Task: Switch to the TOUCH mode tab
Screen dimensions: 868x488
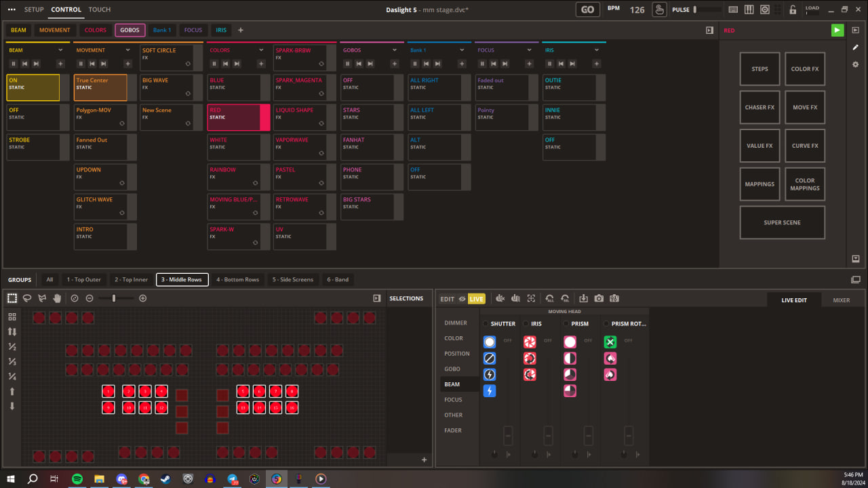Action: [x=100, y=9]
